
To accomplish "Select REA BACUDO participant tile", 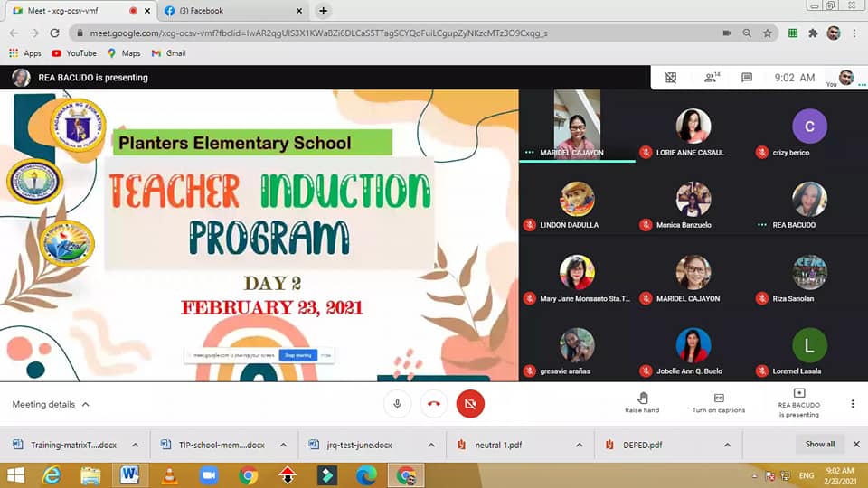I will coord(810,199).
